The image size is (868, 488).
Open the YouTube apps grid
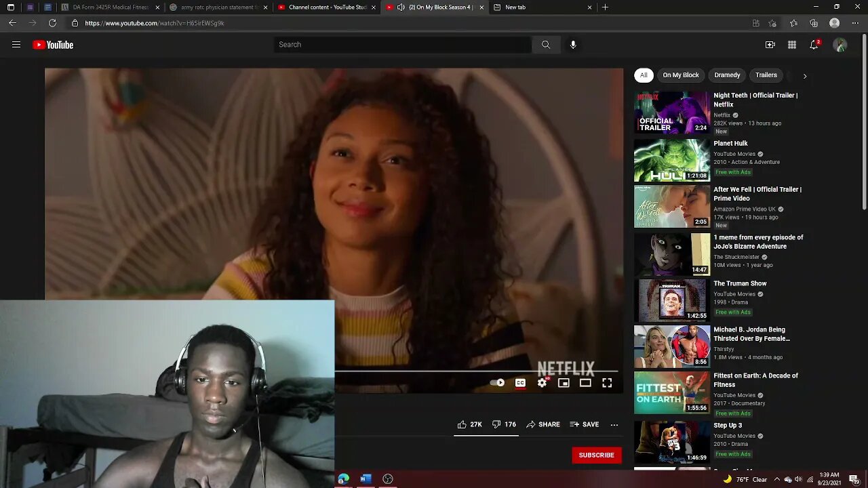click(792, 45)
